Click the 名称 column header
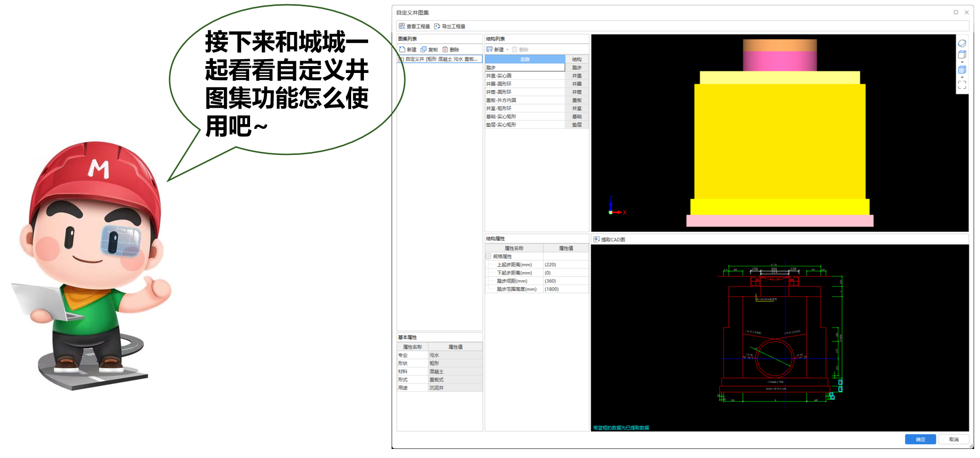The image size is (980, 458). point(525,59)
